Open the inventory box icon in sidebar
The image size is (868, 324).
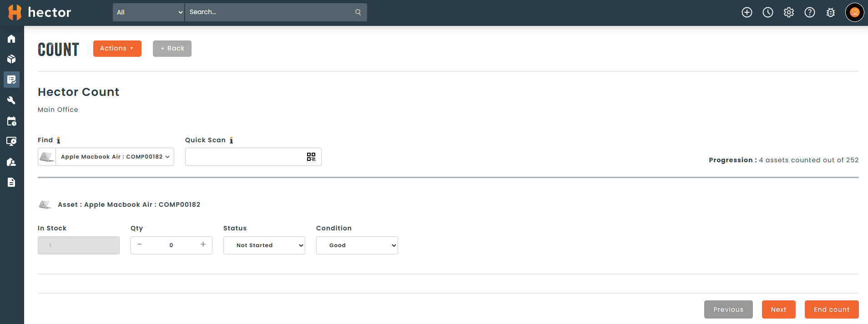click(x=11, y=59)
